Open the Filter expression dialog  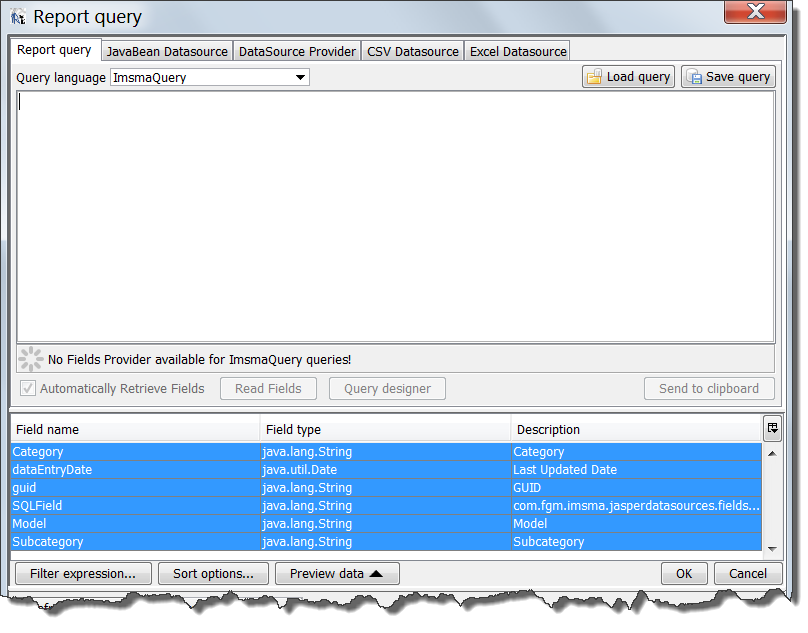tap(83, 574)
